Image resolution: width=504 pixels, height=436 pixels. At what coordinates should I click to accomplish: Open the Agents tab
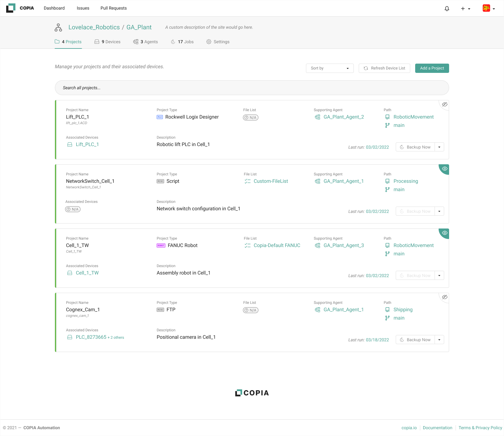point(146,42)
